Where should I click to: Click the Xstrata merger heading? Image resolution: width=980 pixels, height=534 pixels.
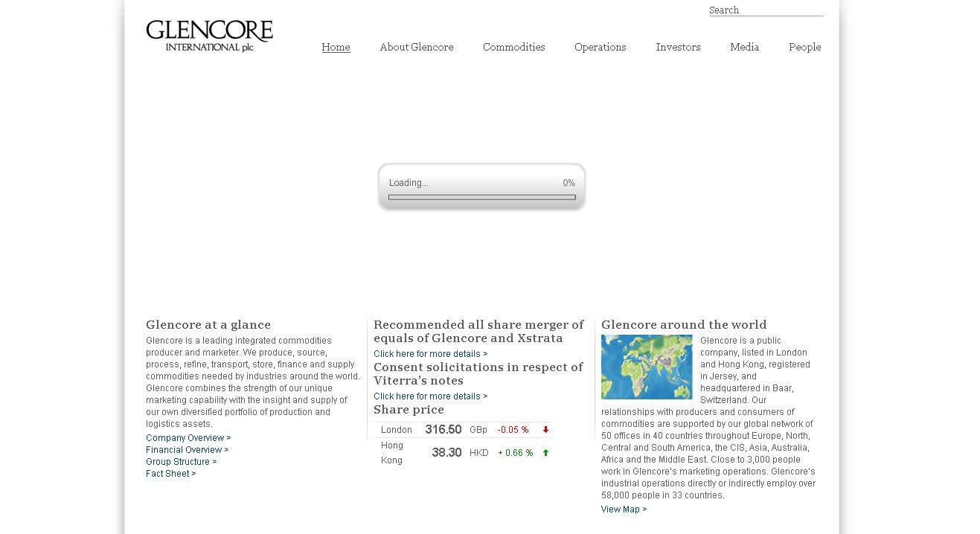point(478,332)
